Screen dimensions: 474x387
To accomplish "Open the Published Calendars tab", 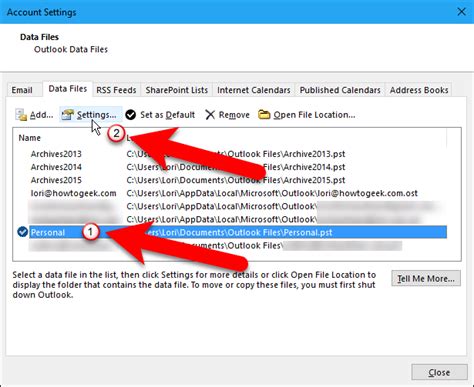I will click(x=340, y=90).
